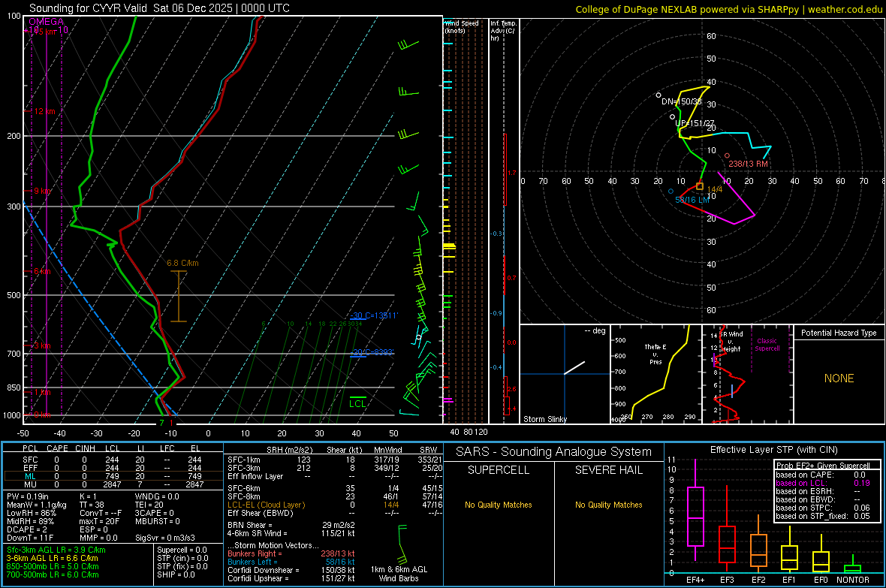Screen dimensions: 886x588
Task: Click the NONE hazard type text
Action: (x=839, y=378)
